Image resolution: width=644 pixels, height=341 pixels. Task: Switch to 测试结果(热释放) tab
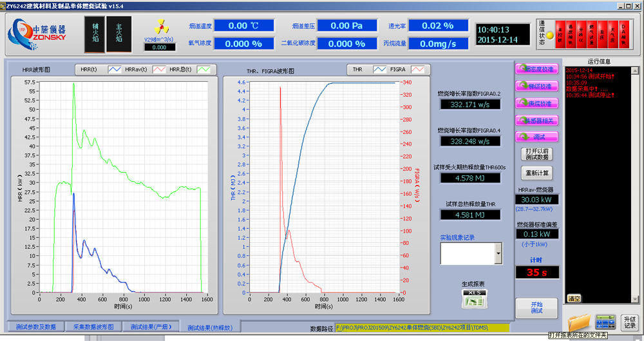click(x=210, y=327)
